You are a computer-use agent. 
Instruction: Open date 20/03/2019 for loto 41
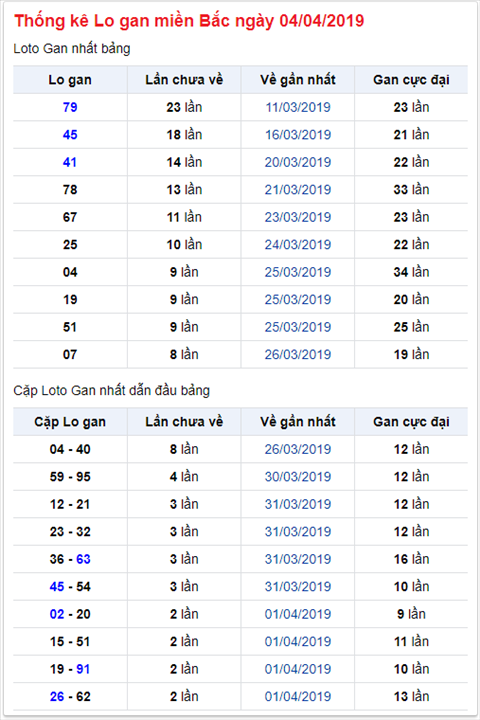click(x=298, y=162)
